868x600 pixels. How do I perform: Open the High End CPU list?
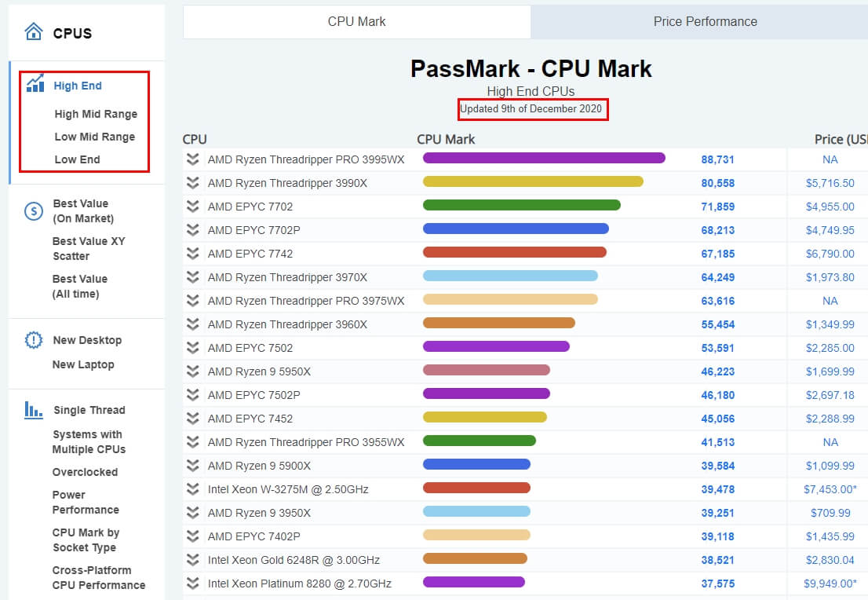[78, 86]
